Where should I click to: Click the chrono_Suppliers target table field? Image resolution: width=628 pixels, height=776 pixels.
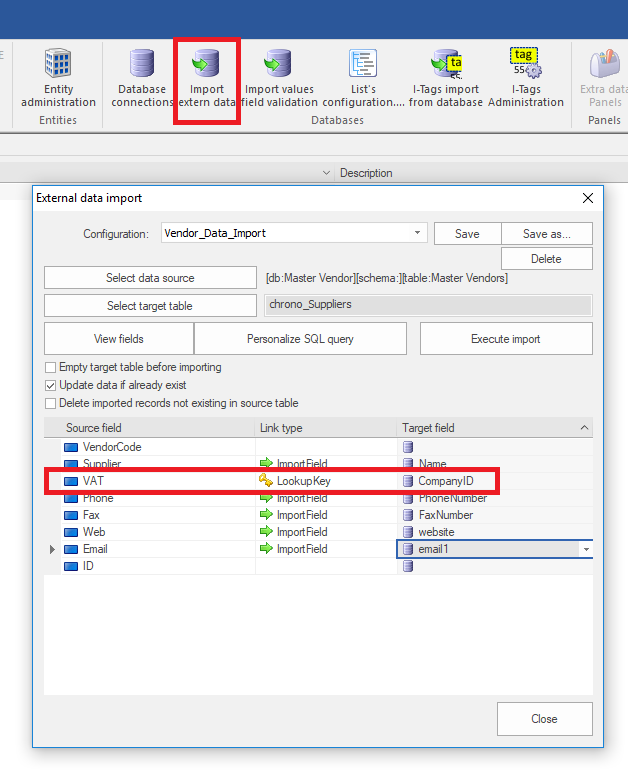(x=428, y=305)
